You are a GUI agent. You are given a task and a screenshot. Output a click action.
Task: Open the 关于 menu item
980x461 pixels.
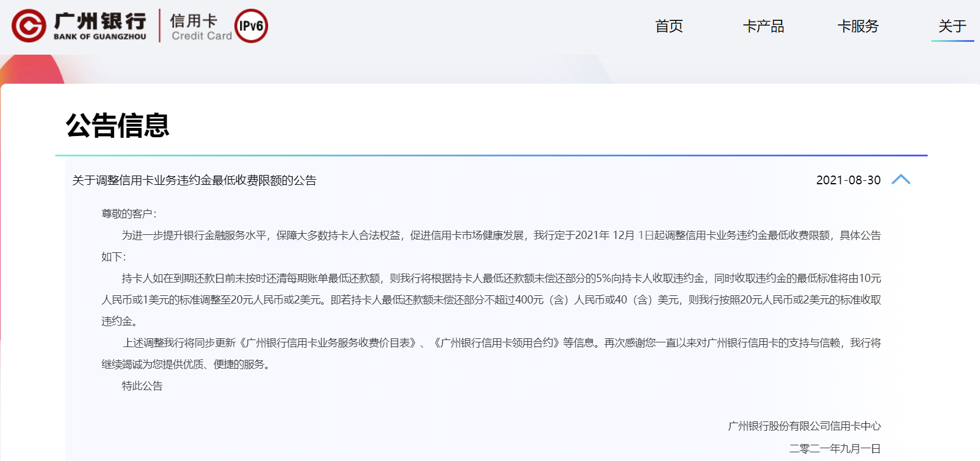coord(952,26)
